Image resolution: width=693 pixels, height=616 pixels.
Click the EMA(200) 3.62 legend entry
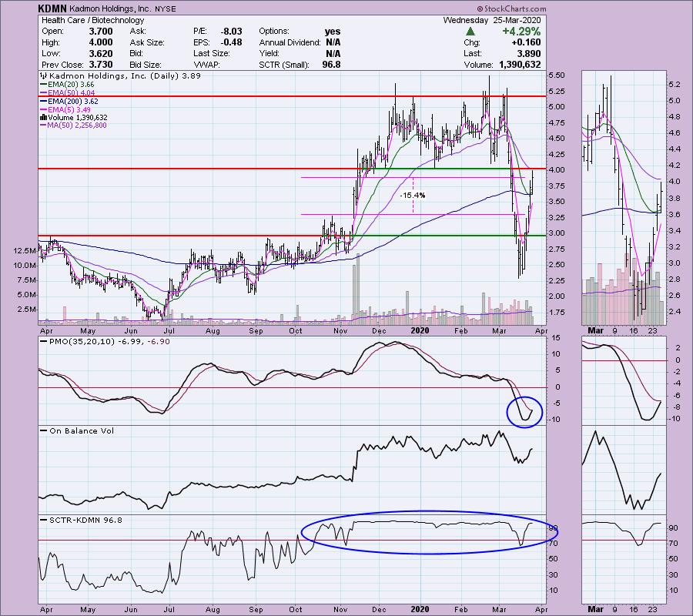(x=69, y=101)
